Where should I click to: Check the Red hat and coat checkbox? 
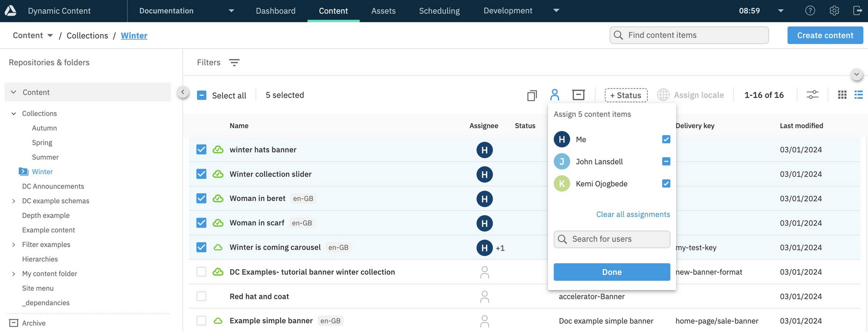[201, 296]
